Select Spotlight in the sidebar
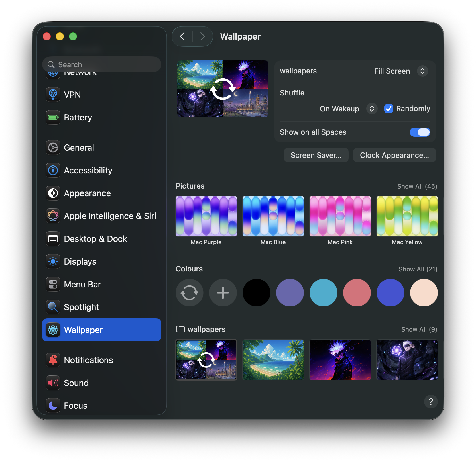 [102, 307]
